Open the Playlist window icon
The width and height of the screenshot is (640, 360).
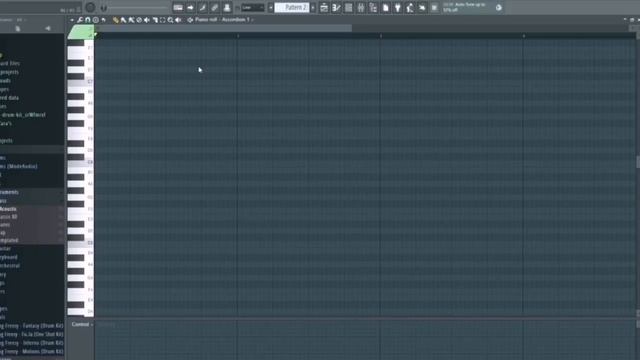click(324, 7)
